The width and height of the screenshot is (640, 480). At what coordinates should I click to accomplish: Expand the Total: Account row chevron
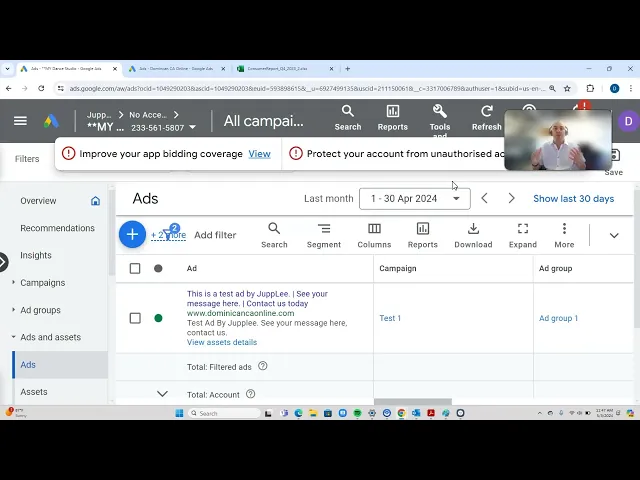(x=162, y=394)
